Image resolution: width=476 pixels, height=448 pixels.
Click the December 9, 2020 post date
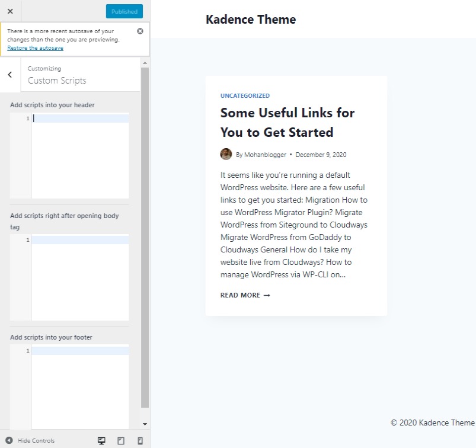(321, 155)
